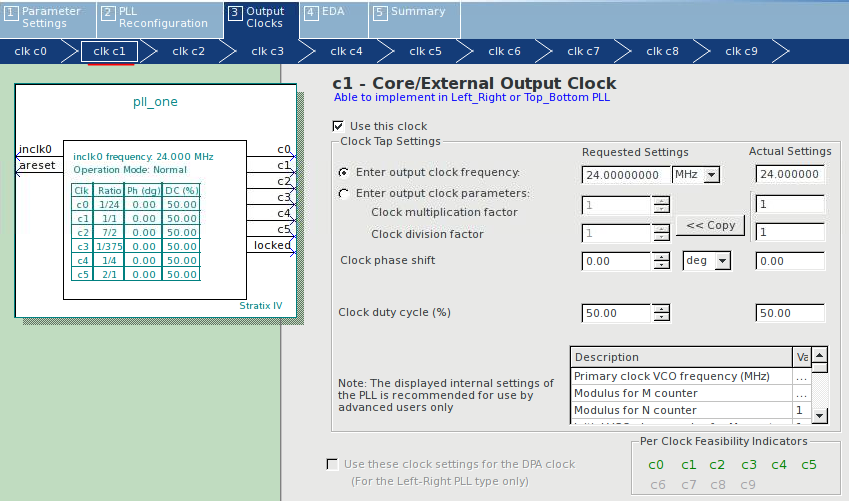Image resolution: width=849 pixels, height=501 pixels.
Task: Select the clk c6 page
Action: coord(505,51)
